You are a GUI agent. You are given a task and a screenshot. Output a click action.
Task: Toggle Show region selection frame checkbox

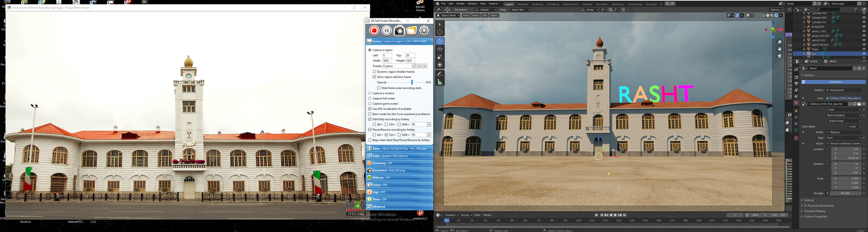pos(374,77)
